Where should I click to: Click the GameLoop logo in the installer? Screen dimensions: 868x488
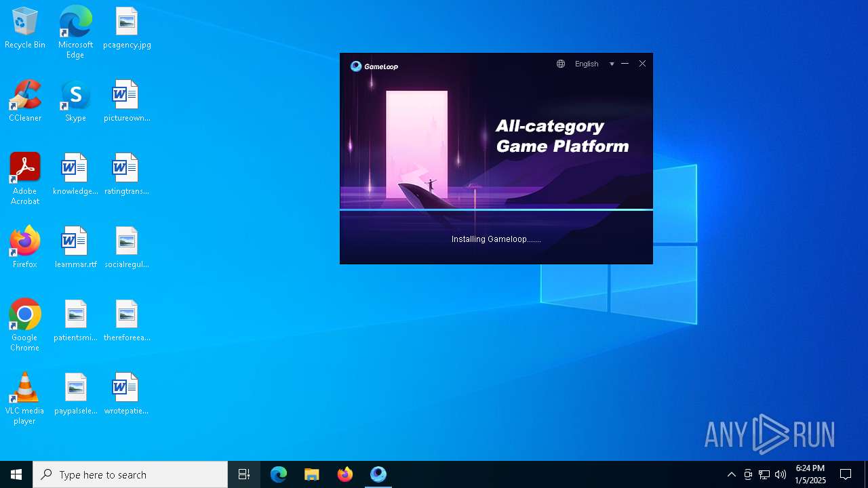coord(374,66)
